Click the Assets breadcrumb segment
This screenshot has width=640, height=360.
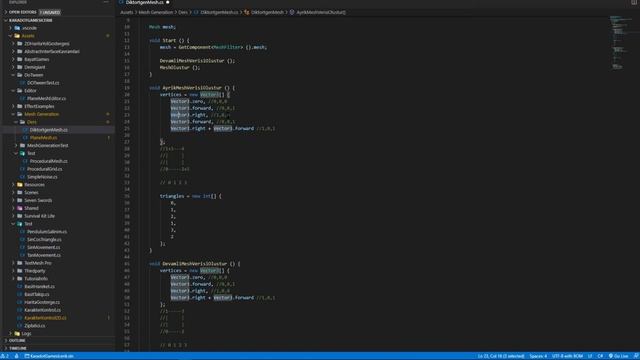(x=127, y=12)
